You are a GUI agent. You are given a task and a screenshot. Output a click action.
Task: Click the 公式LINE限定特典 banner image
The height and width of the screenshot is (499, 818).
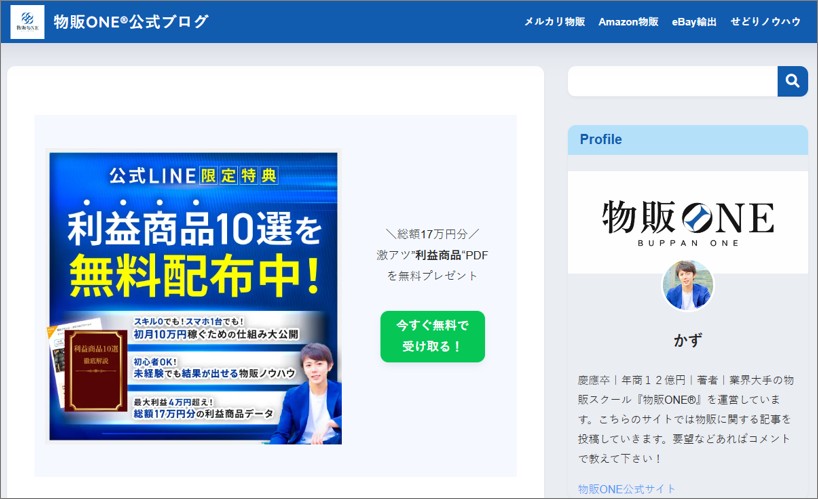[x=196, y=298]
